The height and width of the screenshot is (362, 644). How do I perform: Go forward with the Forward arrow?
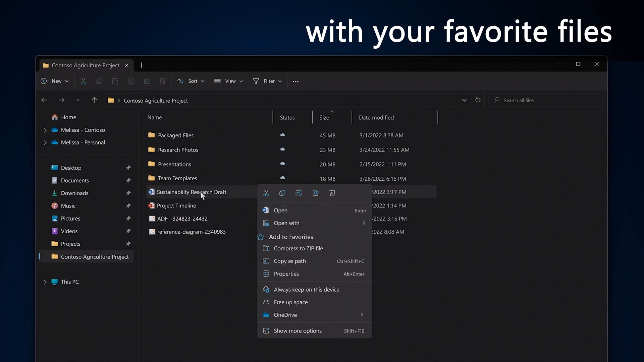coord(61,100)
